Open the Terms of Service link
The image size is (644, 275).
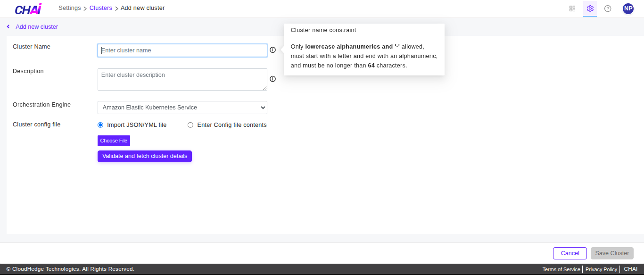[x=561, y=269]
